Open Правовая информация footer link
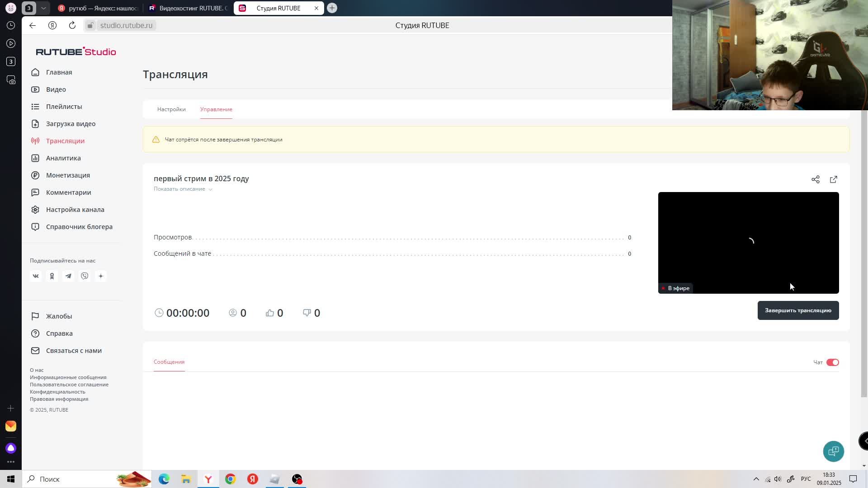The width and height of the screenshot is (868, 488). (x=59, y=399)
